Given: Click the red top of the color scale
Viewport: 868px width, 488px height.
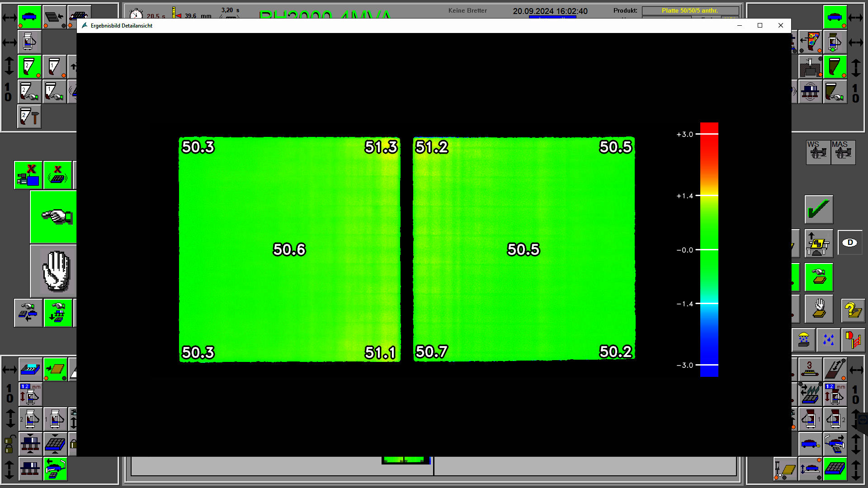Looking at the screenshot, I should coord(709,127).
